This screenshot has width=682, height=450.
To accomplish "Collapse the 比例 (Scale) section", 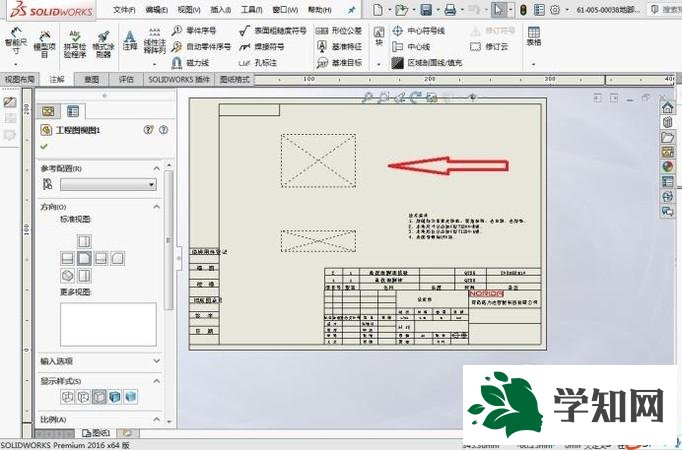I will point(157,419).
